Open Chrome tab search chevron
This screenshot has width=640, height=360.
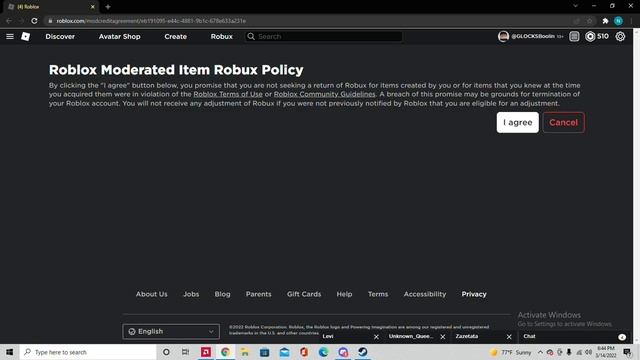(576, 6)
